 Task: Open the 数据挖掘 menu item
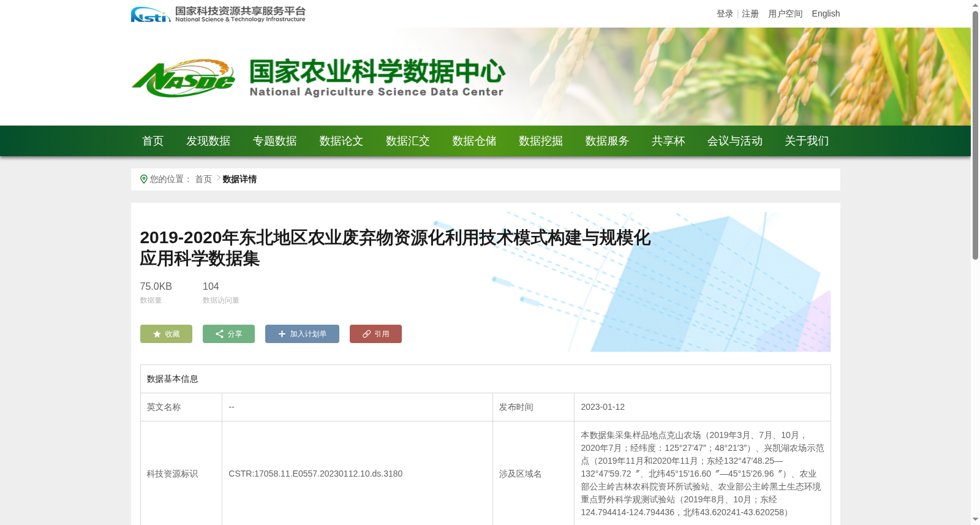541,141
